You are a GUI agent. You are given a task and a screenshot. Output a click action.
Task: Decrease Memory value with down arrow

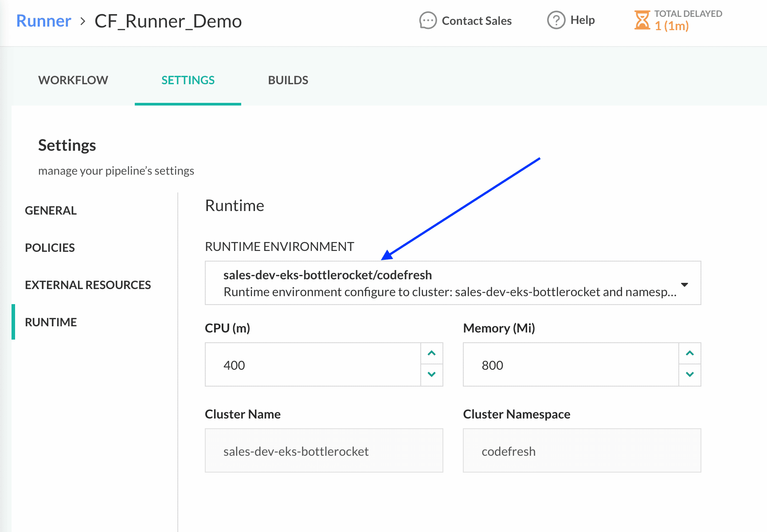click(690, 375)
